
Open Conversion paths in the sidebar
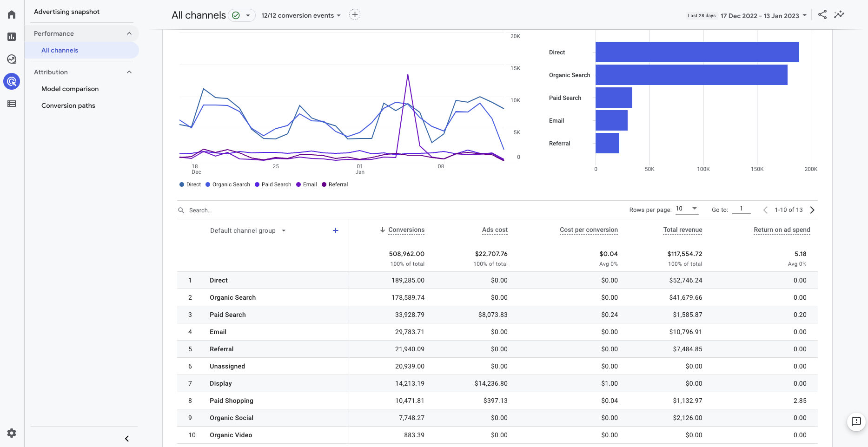(x=68, y=105)
